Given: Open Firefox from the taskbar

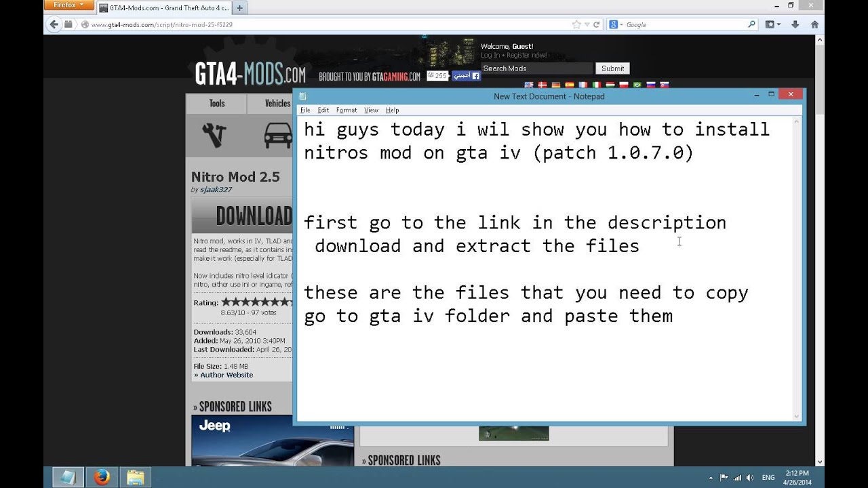Looking at the screenshot, I should pos(102,477).
